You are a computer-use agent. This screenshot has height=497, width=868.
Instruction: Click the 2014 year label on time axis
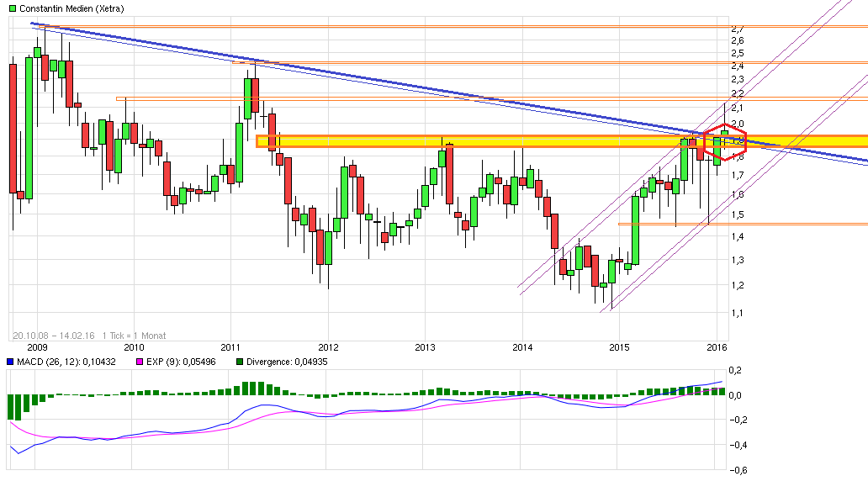coord(522,347)
